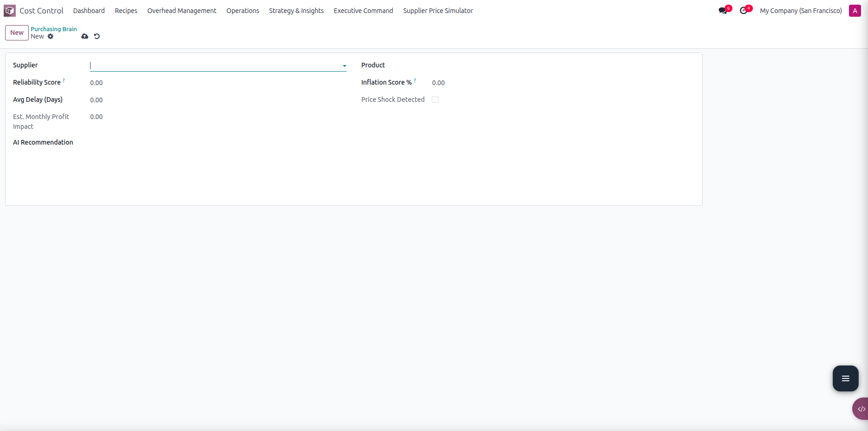Click the Cost Control app logo icon
This screenshot has width=868, height=431.
[x=10, y=11]
